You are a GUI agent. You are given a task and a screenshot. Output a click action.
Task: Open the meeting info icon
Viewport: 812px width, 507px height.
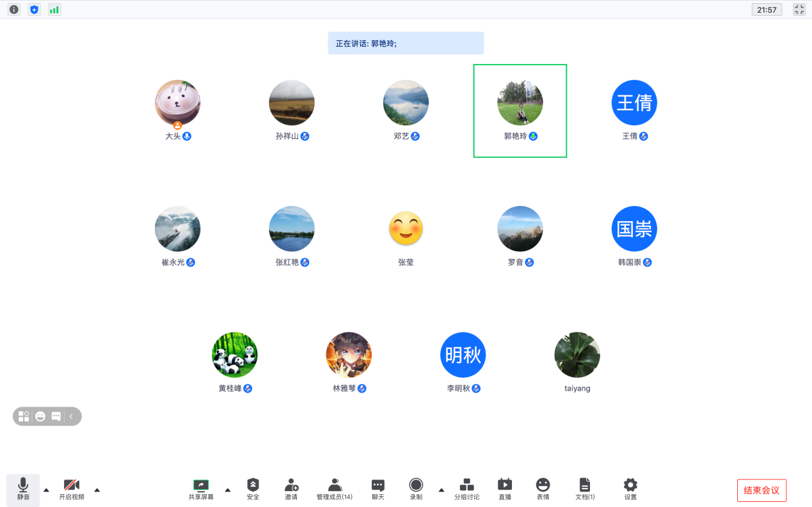click(13, 10)
